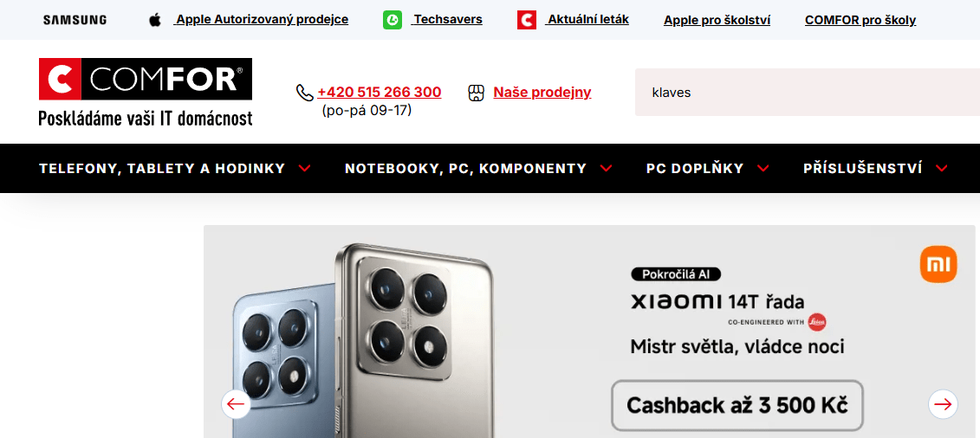Click the orange Xiaomi Mi logo
980x438 pixels.
(x=938, y=264)
